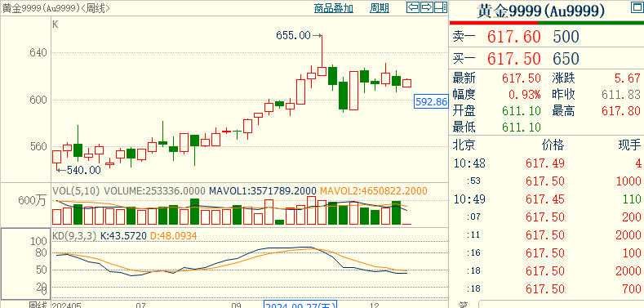Click the 买一 bid price 617.50
This screenshot has width=644, height=308.
click(x=513, y=59)
